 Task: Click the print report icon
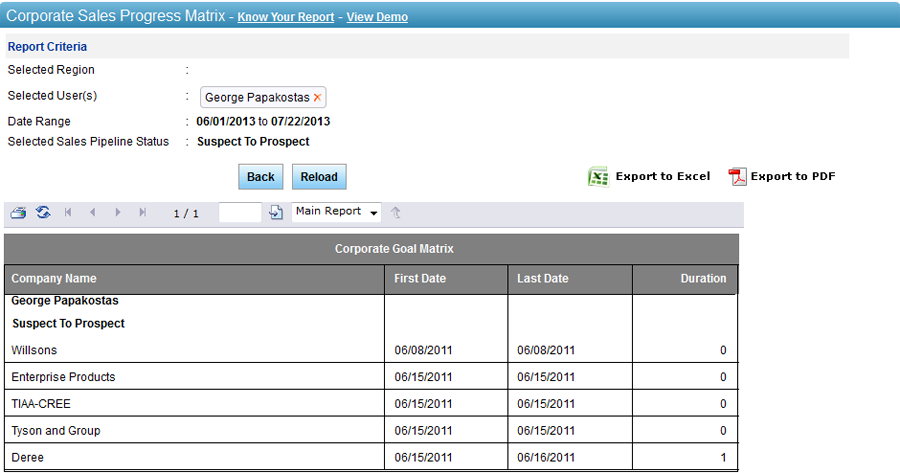[x=18, y=212]
